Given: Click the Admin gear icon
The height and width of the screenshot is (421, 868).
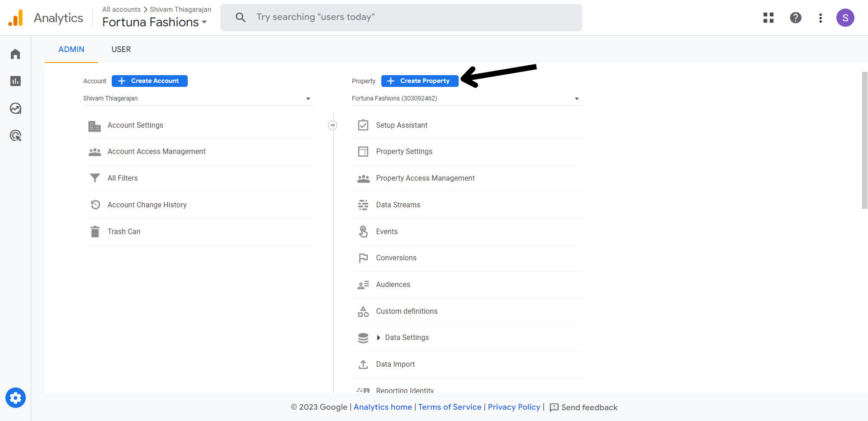Looking at the screenshot, I should (x=15, y=398).
